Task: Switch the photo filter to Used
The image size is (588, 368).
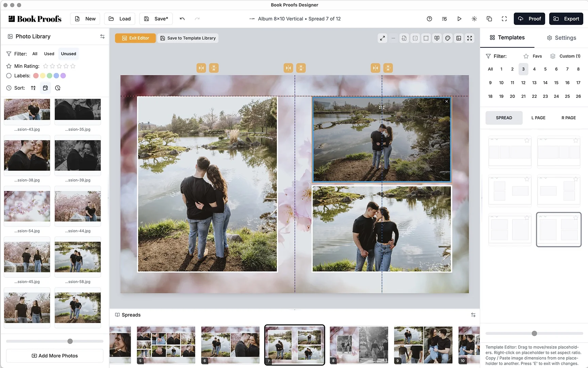Action: pos(49,53)
